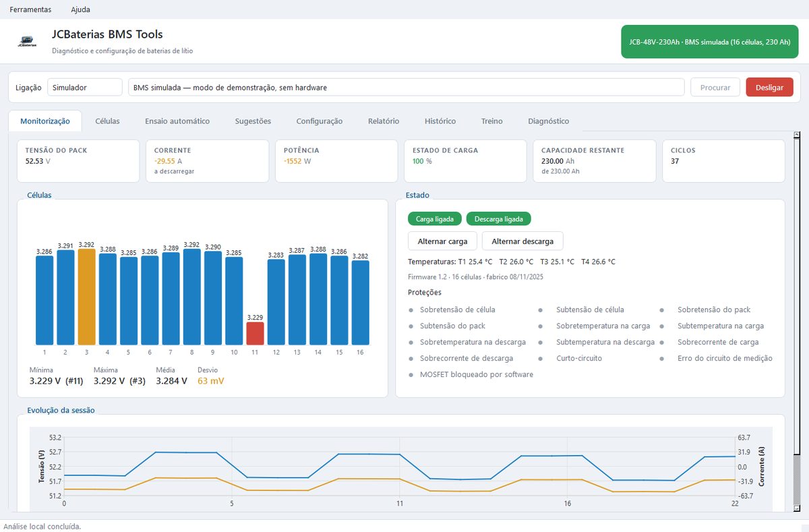The height and width of the screenshot is (532, 809).
Task: Open the Configuração tab
Action: (320, 121)
